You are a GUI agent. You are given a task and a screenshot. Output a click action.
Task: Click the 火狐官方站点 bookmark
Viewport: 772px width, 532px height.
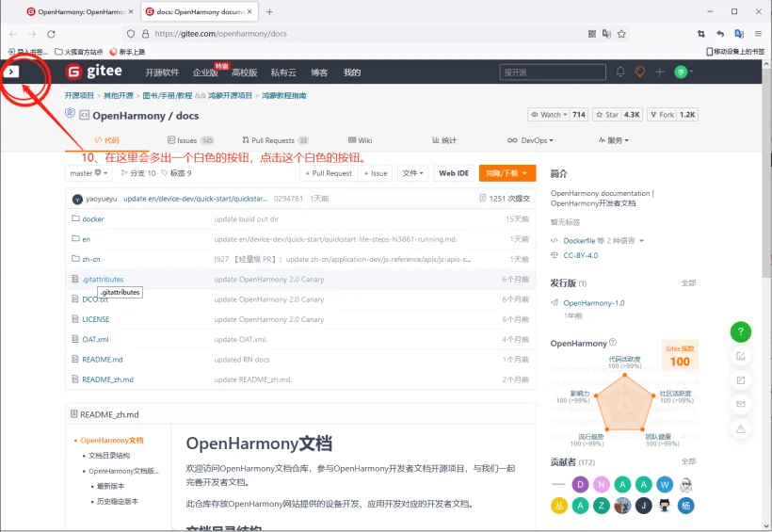coord(79,52)
